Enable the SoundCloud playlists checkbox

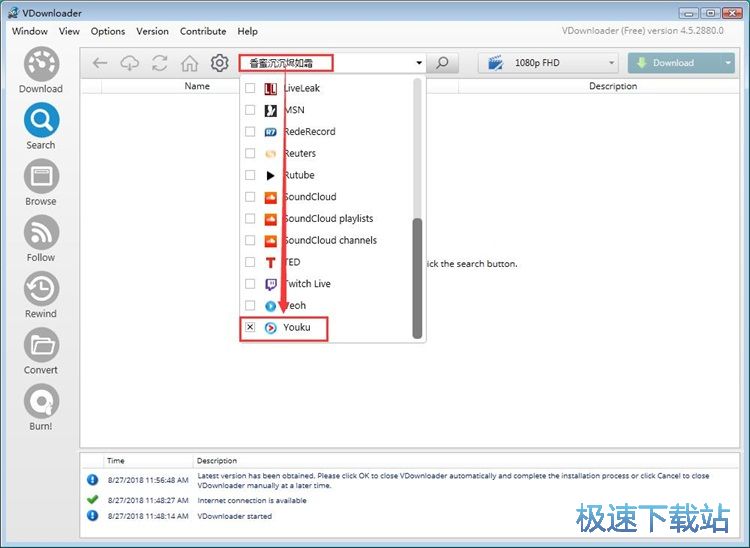pyautogui.click(x=250, y=219)
